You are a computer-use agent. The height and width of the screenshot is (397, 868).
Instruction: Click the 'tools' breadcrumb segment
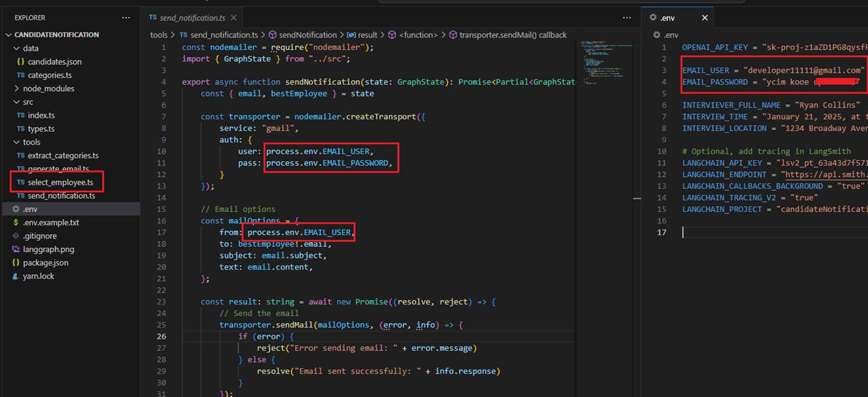[x=159, y=35]
